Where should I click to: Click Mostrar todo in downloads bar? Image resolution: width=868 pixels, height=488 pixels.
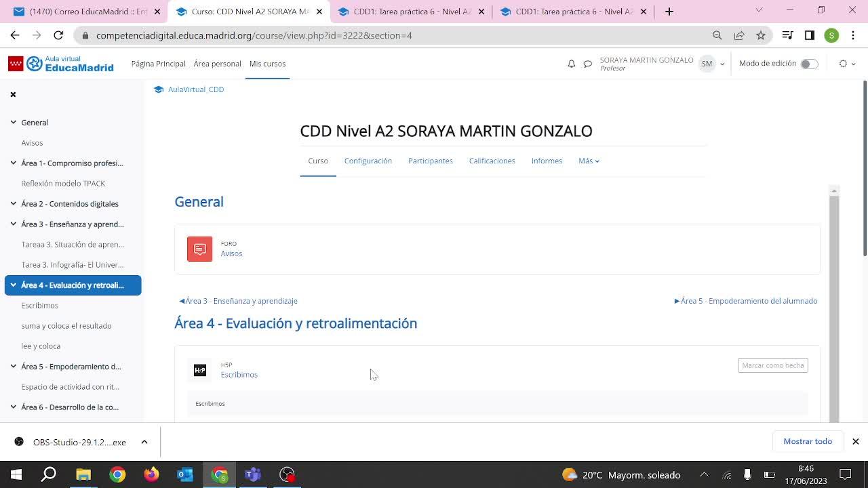coord(808,441)
